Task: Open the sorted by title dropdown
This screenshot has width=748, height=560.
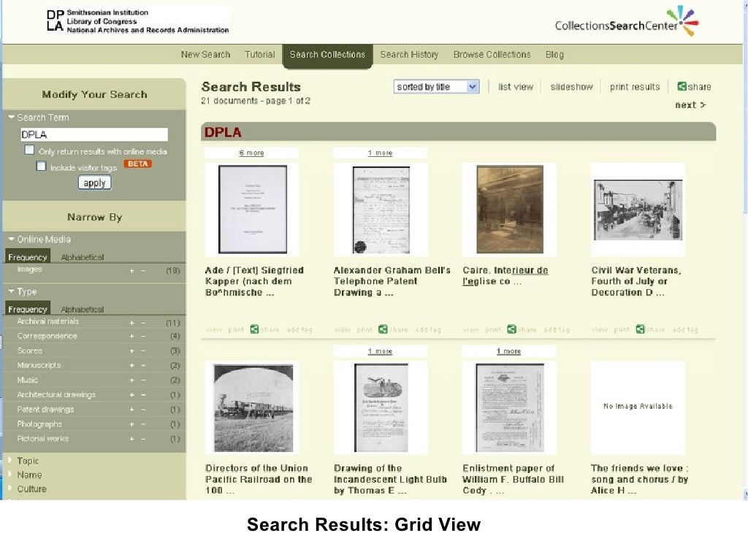Action: click(437, 87)
